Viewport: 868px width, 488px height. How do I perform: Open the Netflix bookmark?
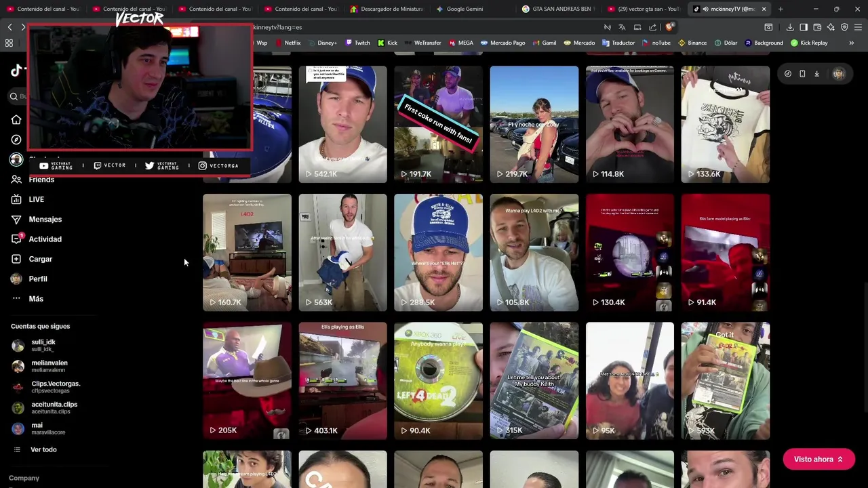287,43
